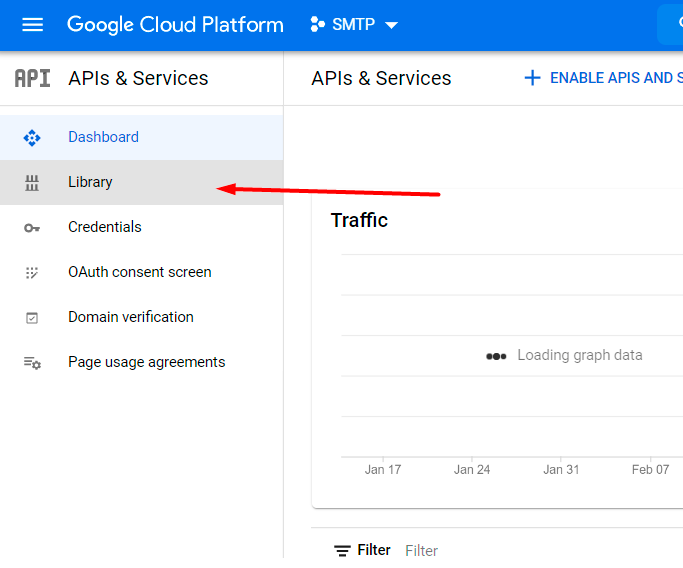
Task: Click the SMTP project dots icon
Action: 318,25
